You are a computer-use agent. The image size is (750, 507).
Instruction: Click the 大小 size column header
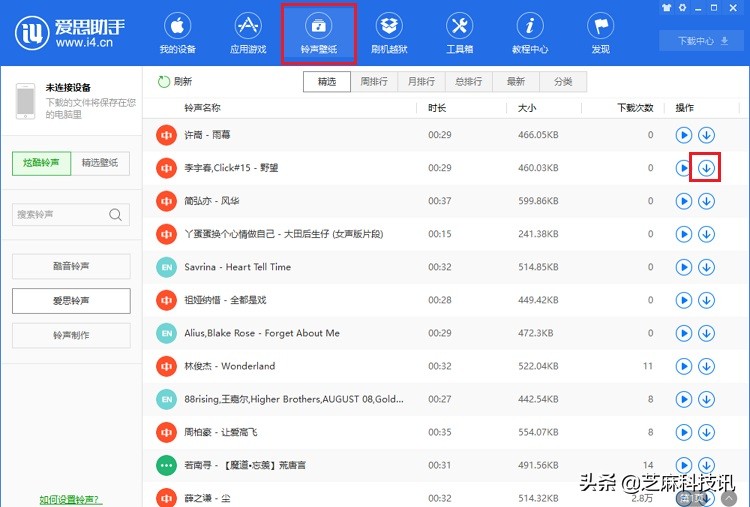527,108
